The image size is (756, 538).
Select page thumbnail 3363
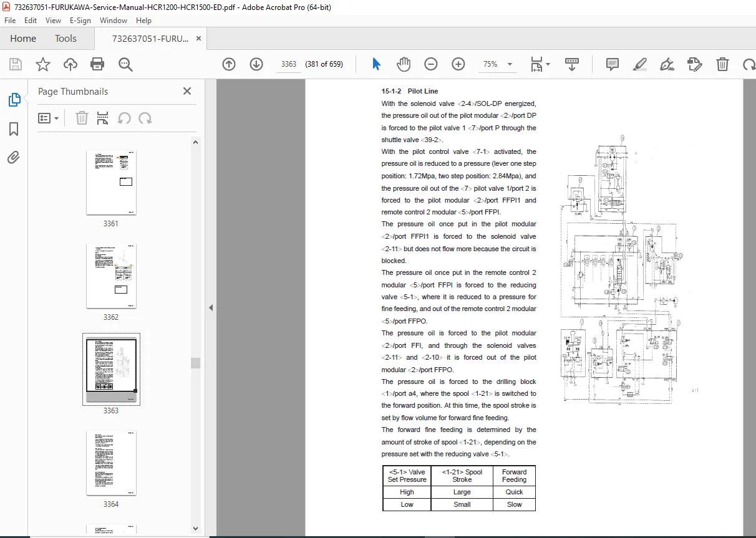click(x=111, y=369)
